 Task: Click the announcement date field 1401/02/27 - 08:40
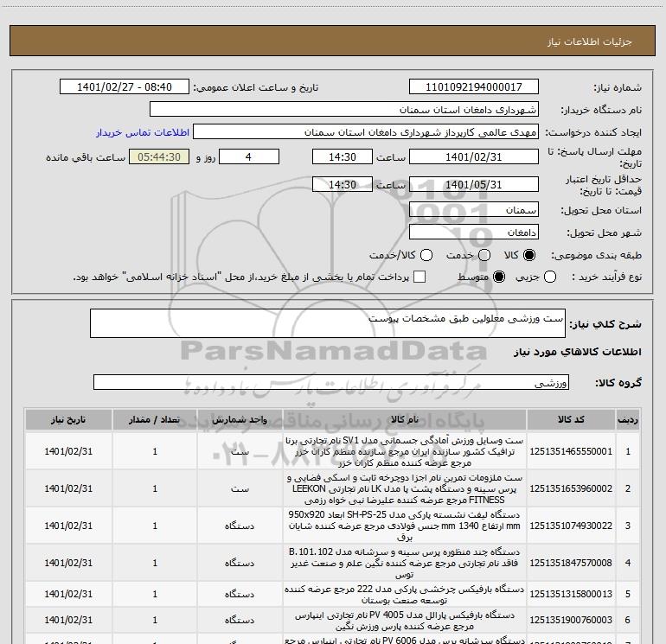pyautogui.click(x=125, y=87)
